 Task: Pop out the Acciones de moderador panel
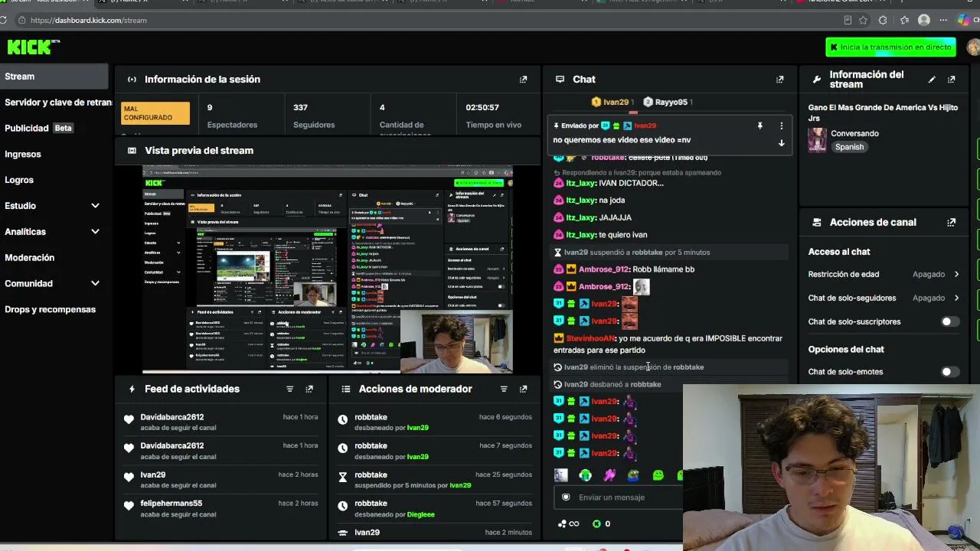pyautogui.click(x=524, y=390)
